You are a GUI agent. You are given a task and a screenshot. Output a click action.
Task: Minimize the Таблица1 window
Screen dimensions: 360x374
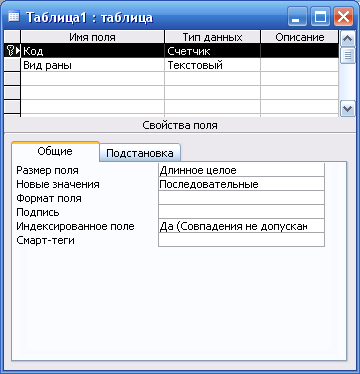click(x=297, y=17)
